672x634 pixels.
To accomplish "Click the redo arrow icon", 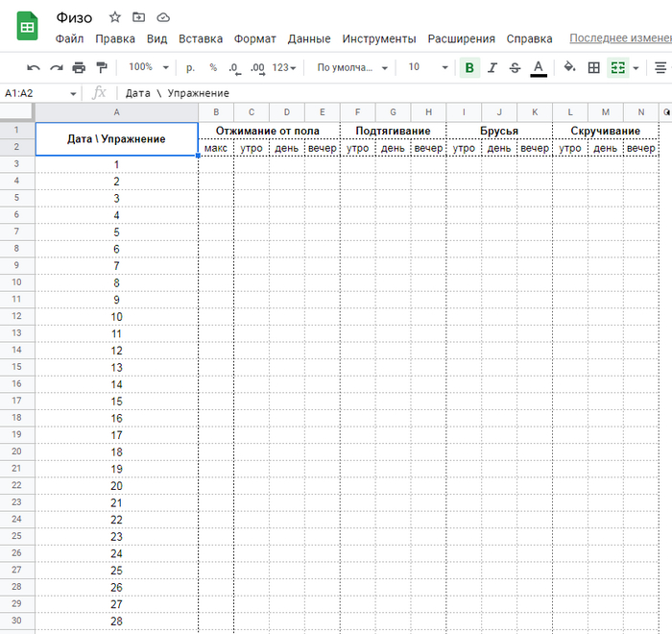I will point(57,67).
